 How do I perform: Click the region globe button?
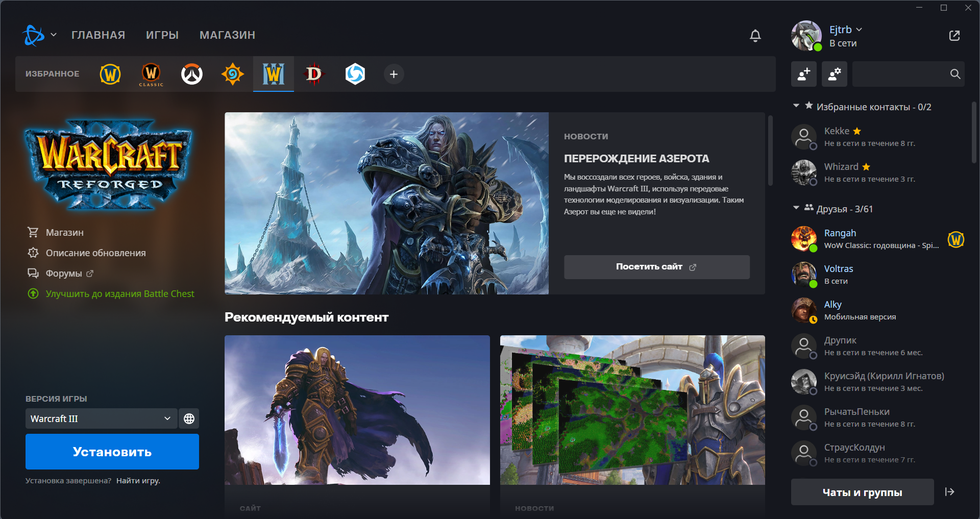point(189,418)
